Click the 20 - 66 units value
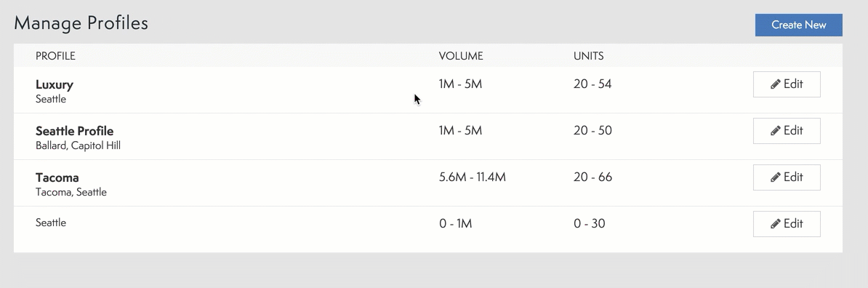This screenshot has width=868, height=288. (x=592, y=177)
